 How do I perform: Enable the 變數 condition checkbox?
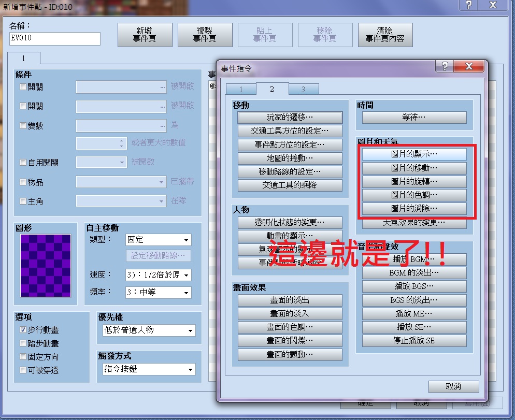[23, 126]
